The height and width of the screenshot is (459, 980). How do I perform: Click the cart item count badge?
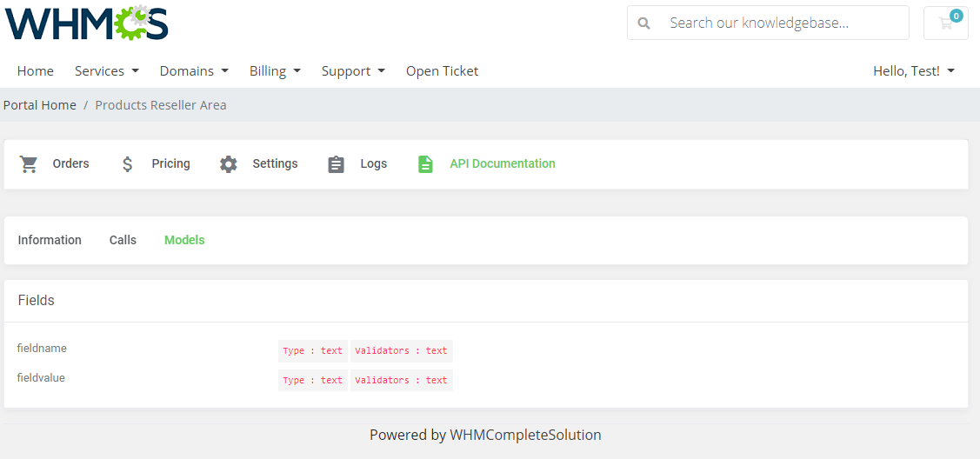pyautogui.click(x=956, y=16)
